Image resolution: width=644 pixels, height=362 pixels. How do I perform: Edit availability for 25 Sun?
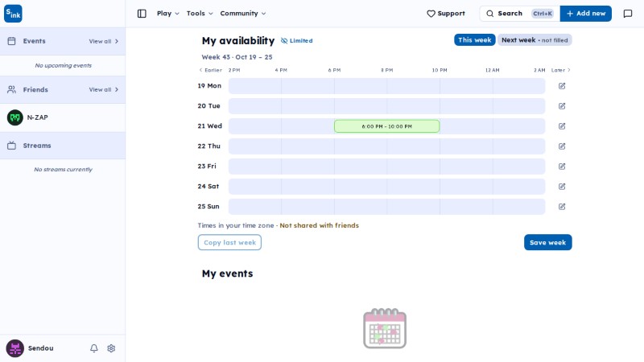[x=562, y=207]
